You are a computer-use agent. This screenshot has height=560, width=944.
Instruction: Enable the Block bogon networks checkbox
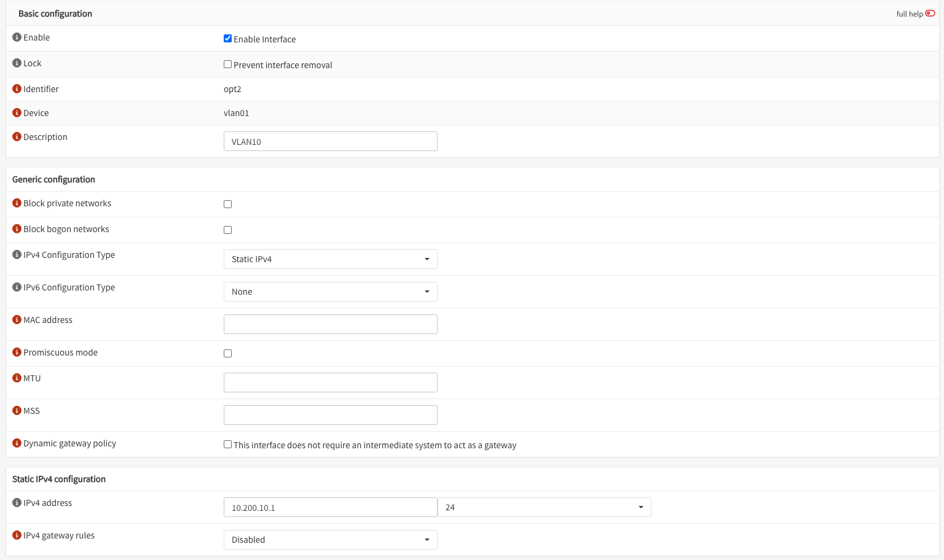coord(227,230)
